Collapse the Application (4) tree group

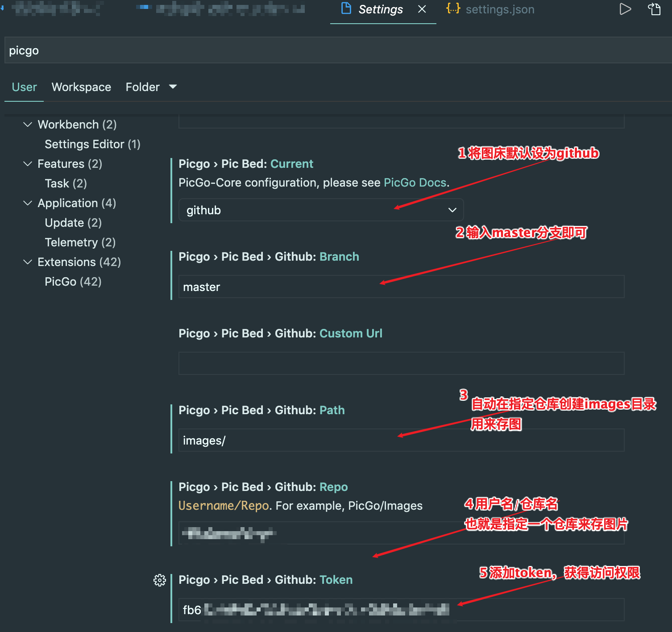[28, 203]
